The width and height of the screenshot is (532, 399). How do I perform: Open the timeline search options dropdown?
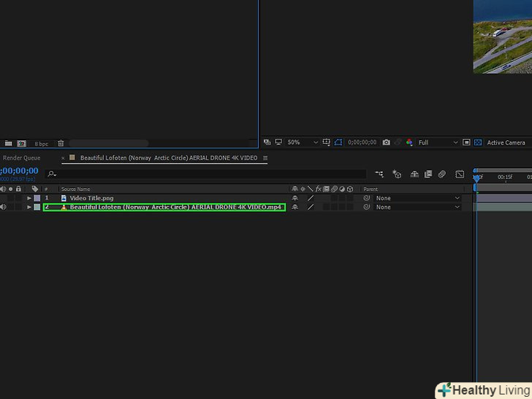(x=52, y=174)
